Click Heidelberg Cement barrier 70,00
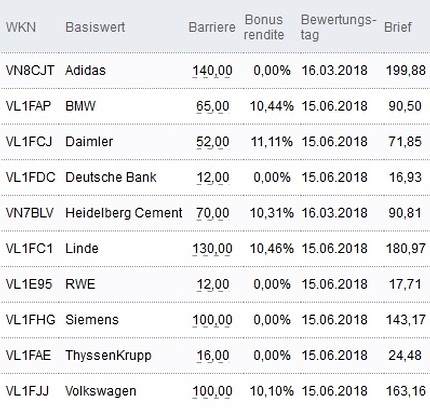 pyautogui.click(x=213, y=213)
